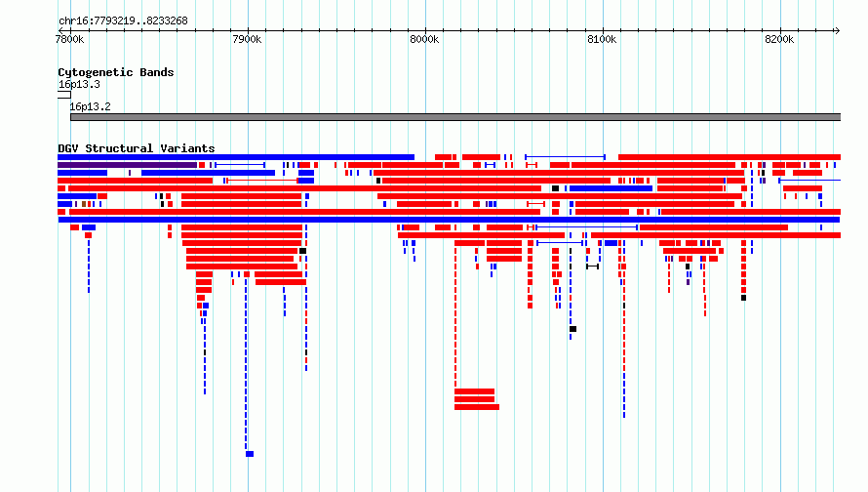Click the ruler's left arrowhead
The height and width of the screenshot is (492, 868).
pyautogui.click(x=60, y=30)
